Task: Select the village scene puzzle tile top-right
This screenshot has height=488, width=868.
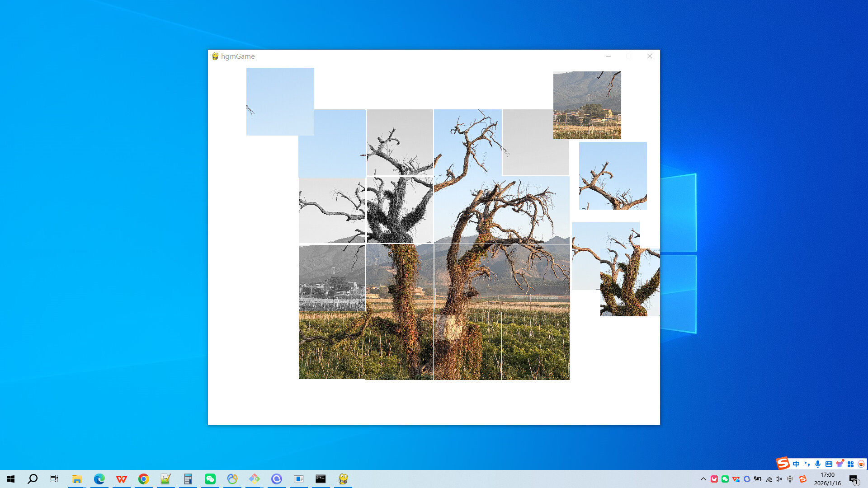Action: point(586,105)
